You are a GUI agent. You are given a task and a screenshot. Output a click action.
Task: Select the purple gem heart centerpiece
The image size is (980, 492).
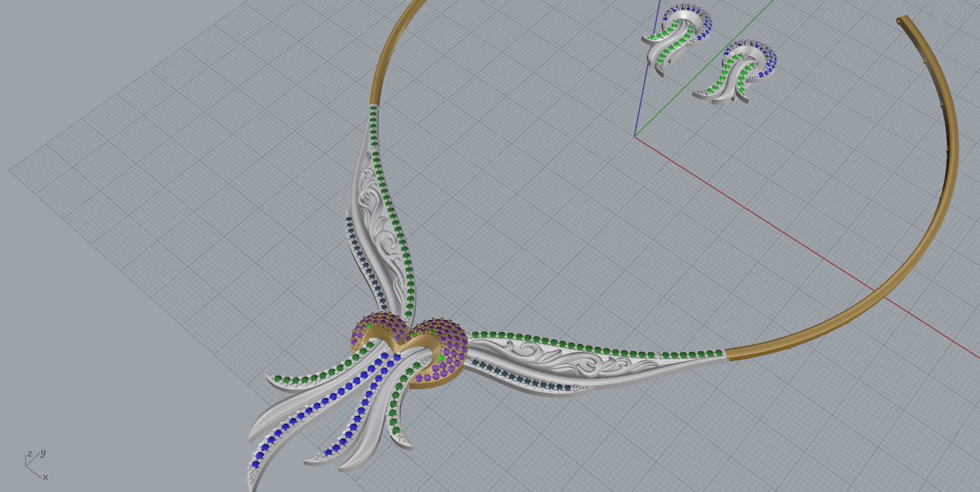[409, 350]
